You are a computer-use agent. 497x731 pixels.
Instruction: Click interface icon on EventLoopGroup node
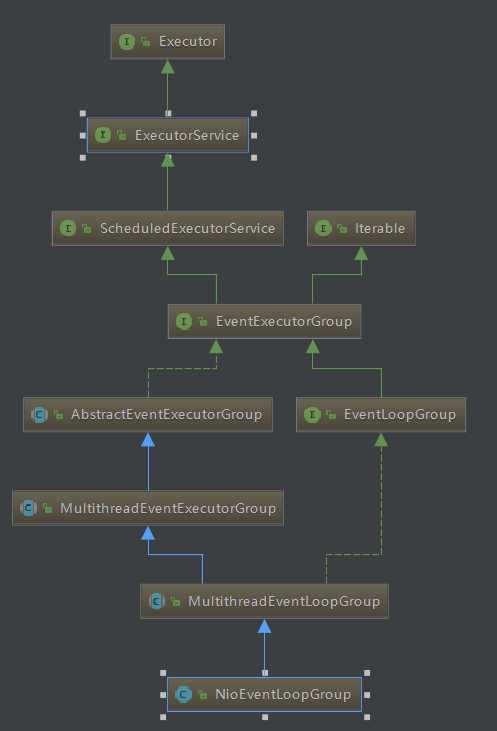tap(312, 414)
